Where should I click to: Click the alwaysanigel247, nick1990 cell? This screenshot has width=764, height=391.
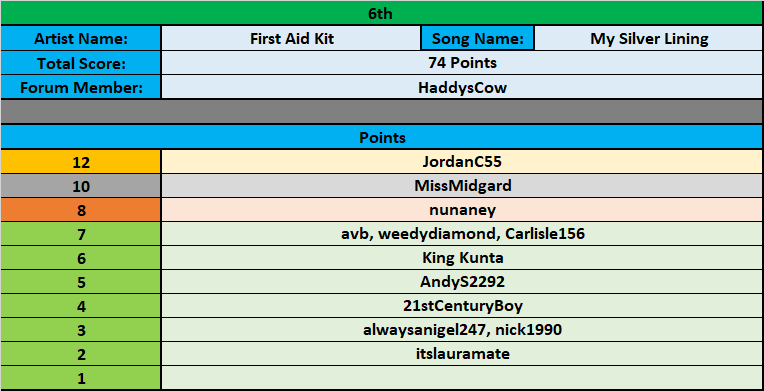[x=462, y=330]
